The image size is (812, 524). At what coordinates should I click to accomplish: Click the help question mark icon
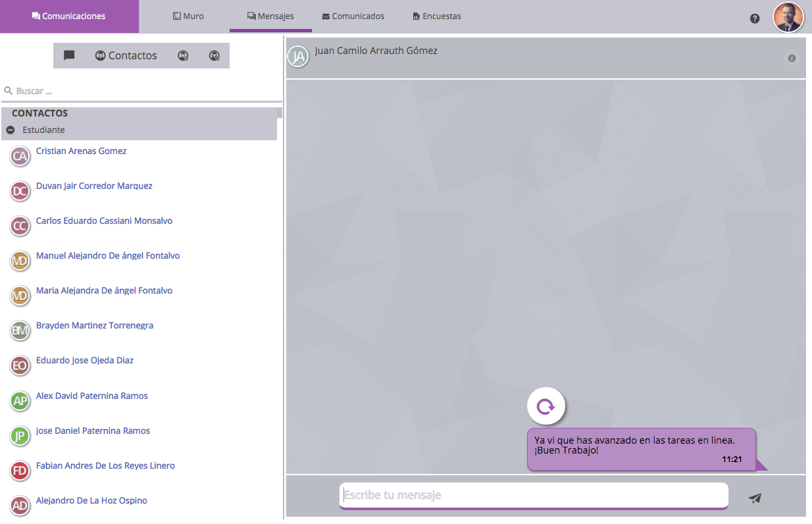point(755,18)
